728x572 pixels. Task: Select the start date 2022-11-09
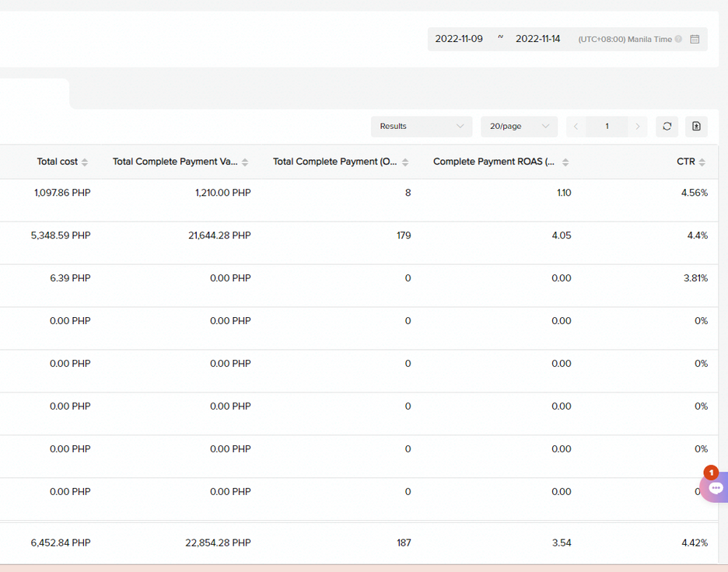pyautogui.click(x=459, y=39)
